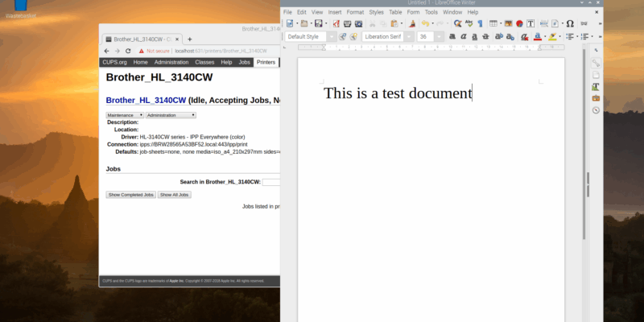Open the sidebar Gallery panel icon
The width and height of the screenshot is (644, 322).
click(596, 97)
